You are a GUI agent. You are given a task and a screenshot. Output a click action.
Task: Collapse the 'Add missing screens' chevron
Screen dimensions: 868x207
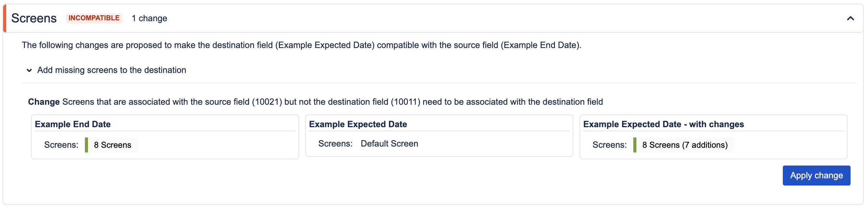[29, 70]
